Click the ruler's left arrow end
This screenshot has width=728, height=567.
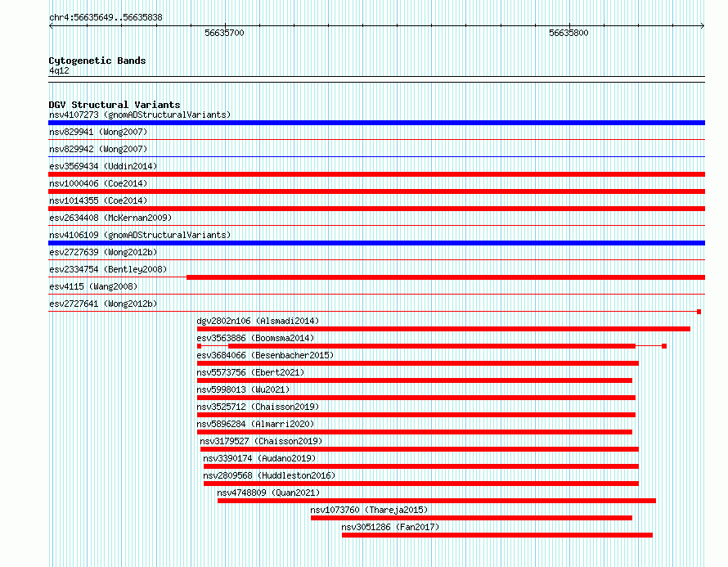pos(51,25)
